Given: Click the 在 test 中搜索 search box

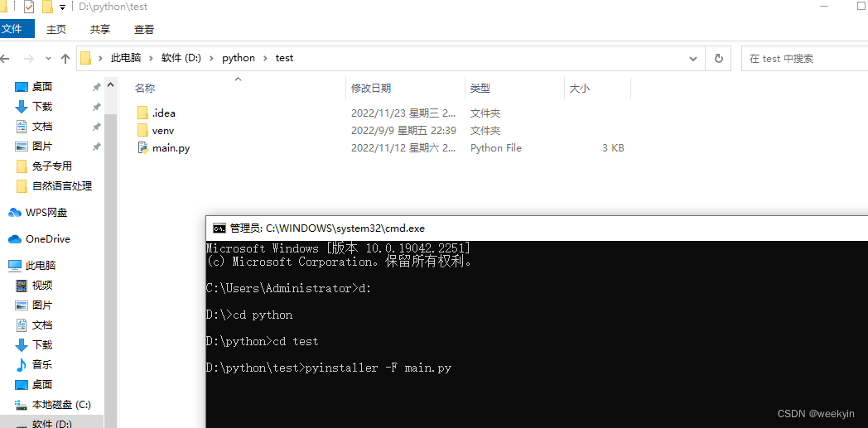Looking at the screenshot, I should coord(804,59).
